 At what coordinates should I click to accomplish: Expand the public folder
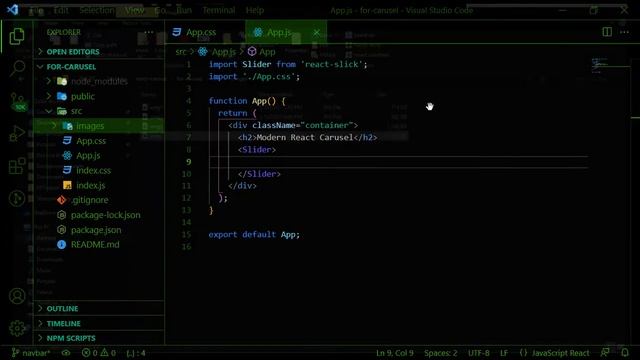[x=82, y=96]
